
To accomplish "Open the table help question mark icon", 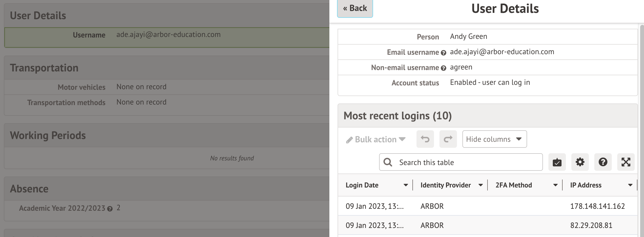I will coord(603,162).
